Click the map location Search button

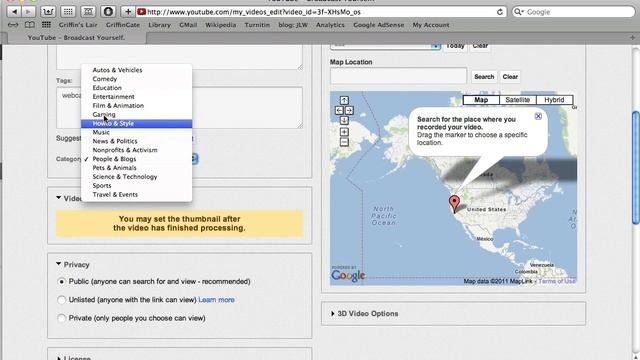(484, 77)
